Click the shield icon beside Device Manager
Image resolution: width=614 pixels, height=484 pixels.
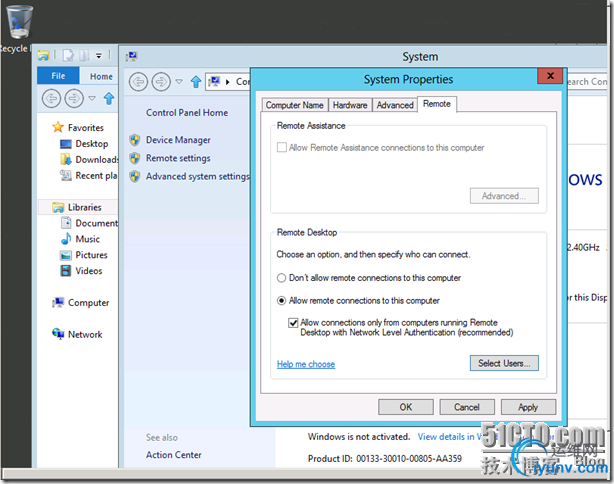135,140
